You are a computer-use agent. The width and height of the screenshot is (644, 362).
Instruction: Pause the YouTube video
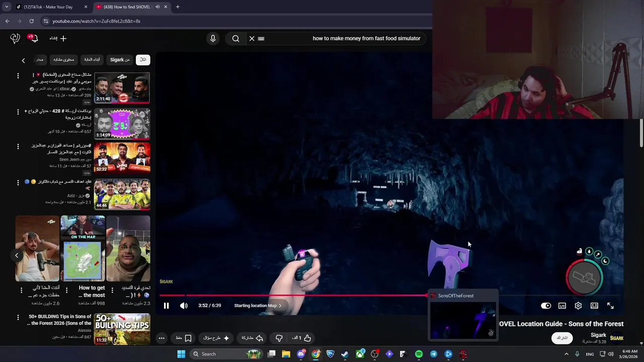166,306
